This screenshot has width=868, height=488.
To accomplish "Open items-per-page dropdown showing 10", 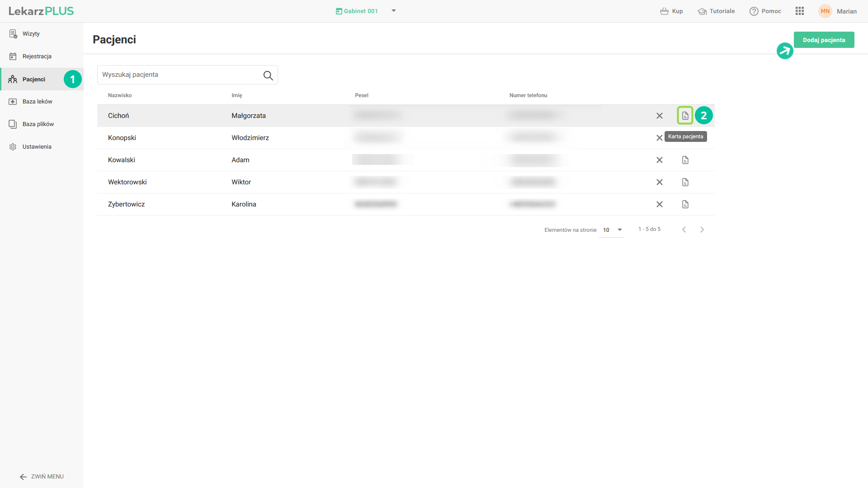I will pyautogui.click(x=612, y=230).
